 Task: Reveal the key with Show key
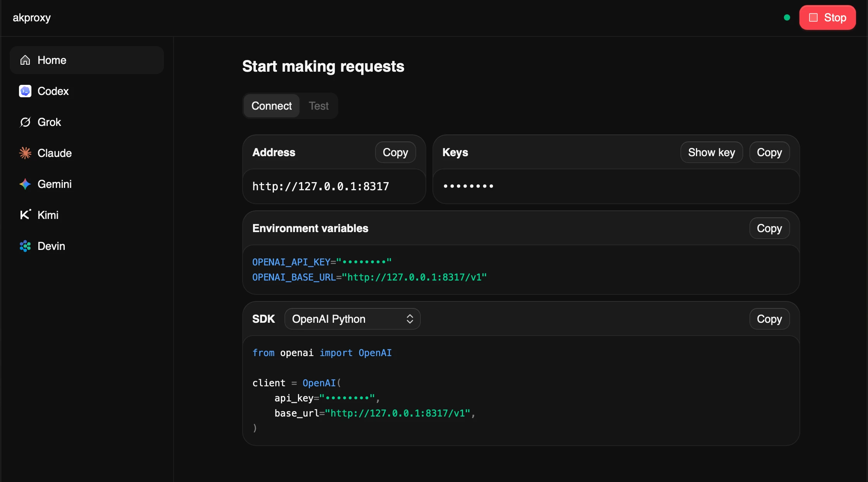[711, 152]
